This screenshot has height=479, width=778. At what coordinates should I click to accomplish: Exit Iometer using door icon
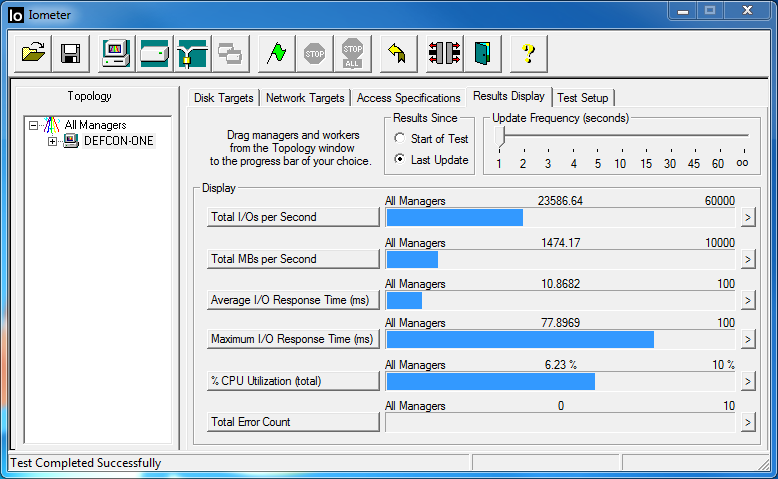pyautogui.click(x=483, y=54)
